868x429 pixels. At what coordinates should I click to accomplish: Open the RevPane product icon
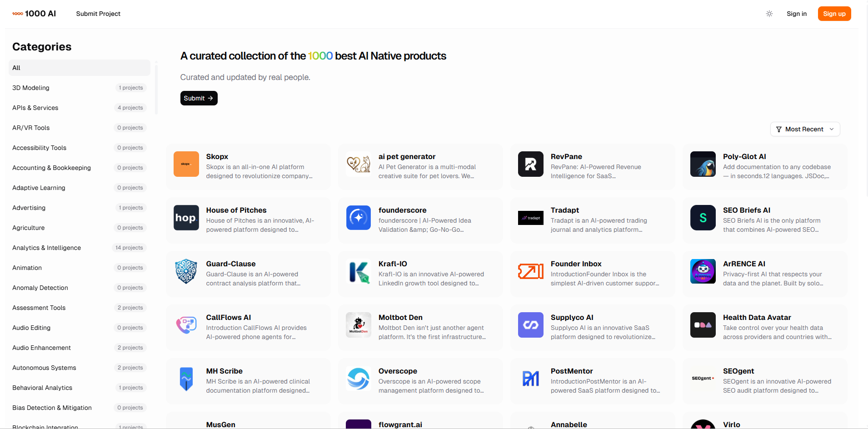(530, 164)
